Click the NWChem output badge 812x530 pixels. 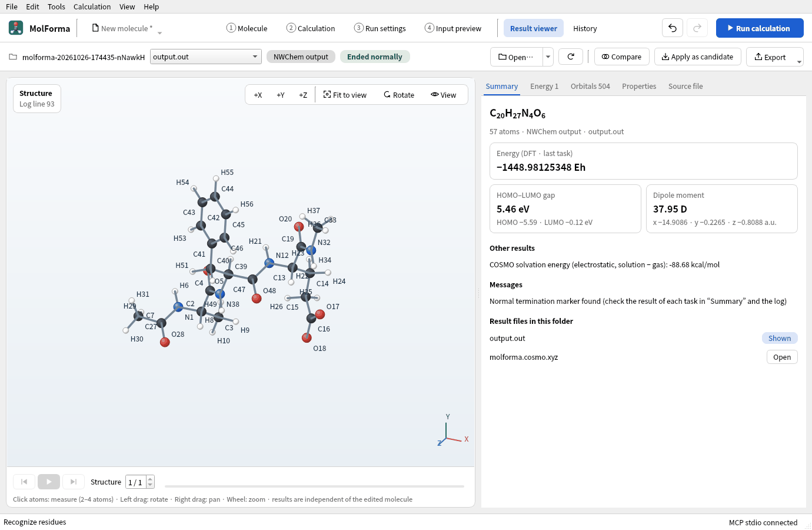click(301, 57)
